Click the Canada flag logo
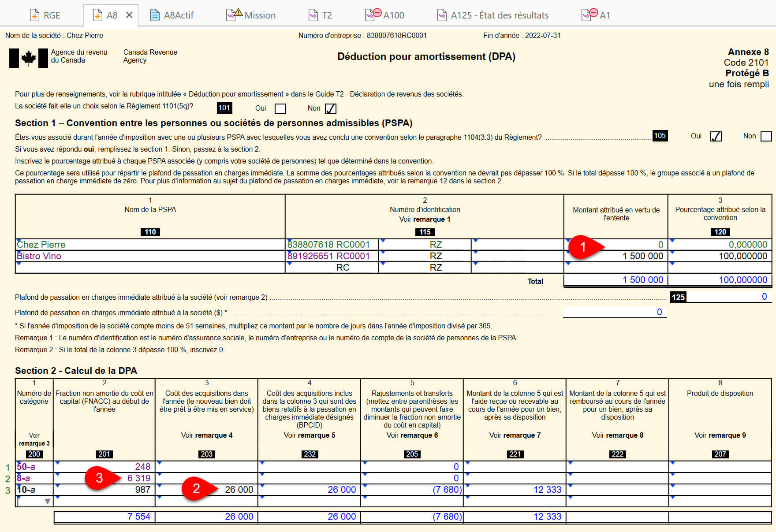 (x=29, y=58)
